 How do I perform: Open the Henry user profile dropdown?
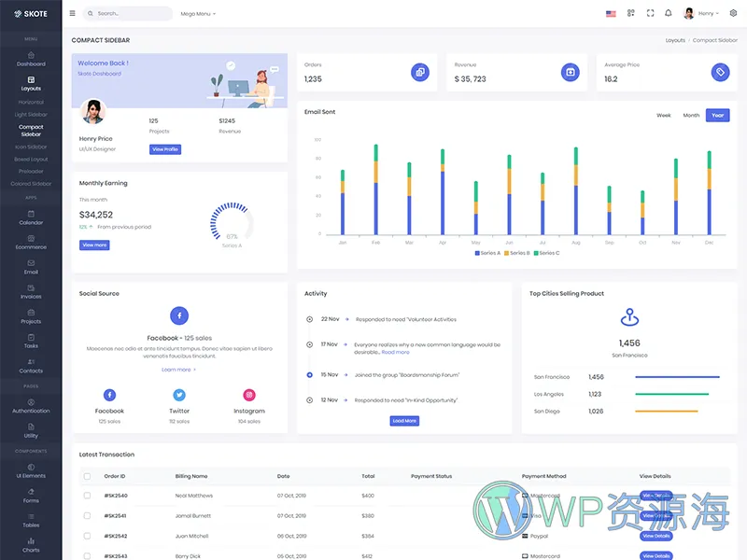[x=700, y=13]
